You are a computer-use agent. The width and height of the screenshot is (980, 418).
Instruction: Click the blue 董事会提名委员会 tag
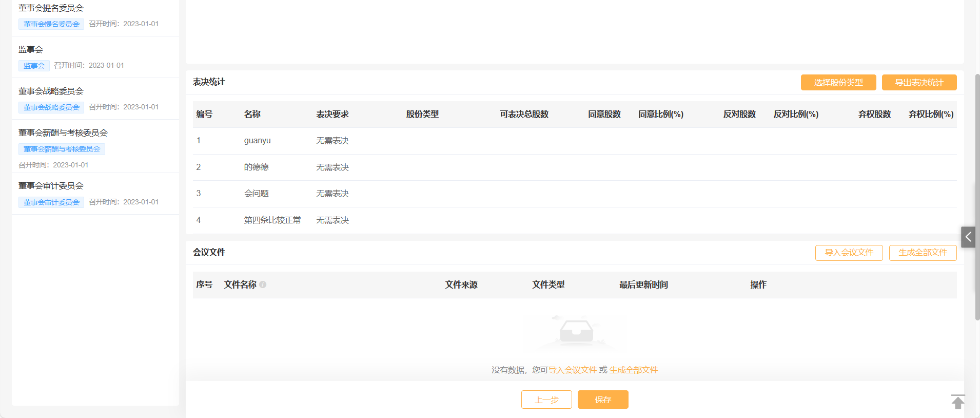[x=51, y=24]
